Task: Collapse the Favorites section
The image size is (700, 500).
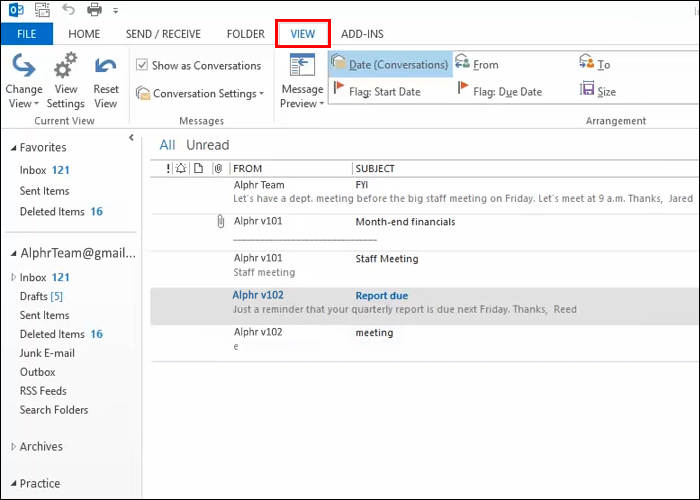Action: [13, 148]
